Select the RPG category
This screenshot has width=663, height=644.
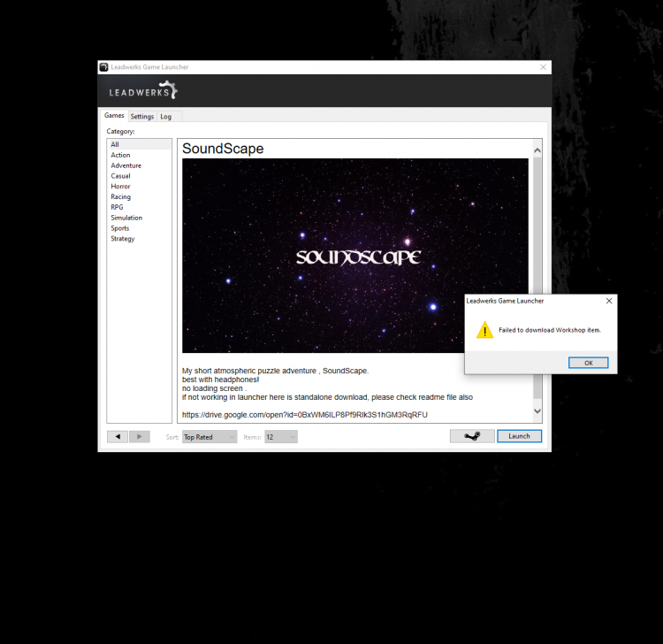click(x=139, y=207)
